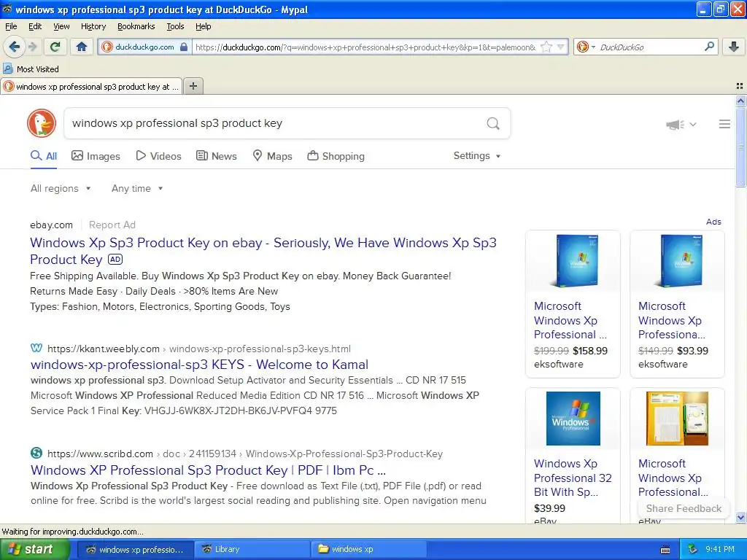Expand the Settings dropdown
The width and height of the screenshot is (747, 560).
point(477,156)
